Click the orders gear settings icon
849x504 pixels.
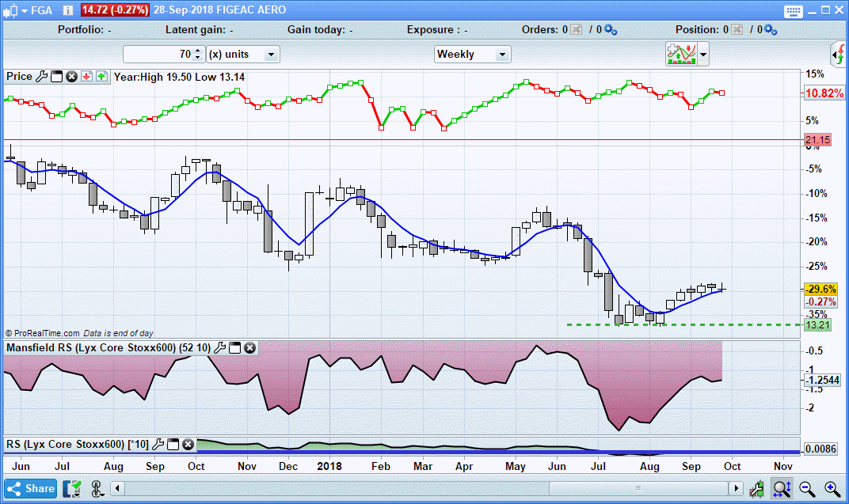click(x=610, y=30)
